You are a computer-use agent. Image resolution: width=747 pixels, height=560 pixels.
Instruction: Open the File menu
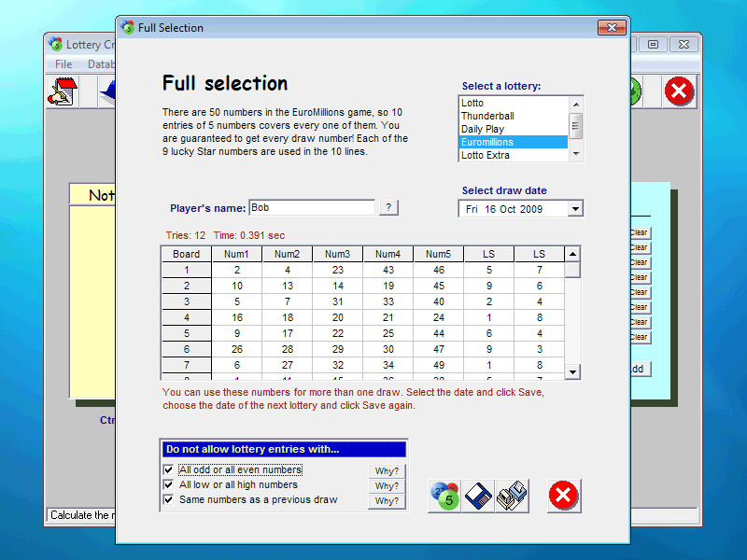click(x=63, y=64)
